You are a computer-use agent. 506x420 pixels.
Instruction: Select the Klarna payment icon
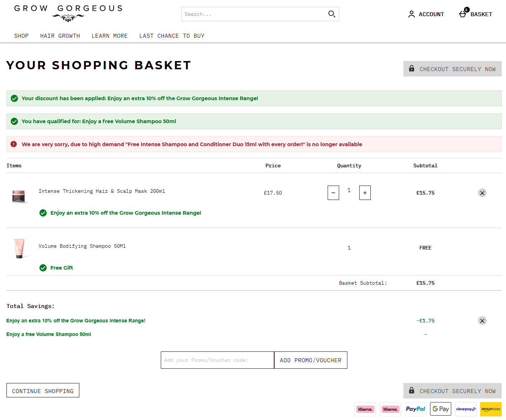pos(365,409)
